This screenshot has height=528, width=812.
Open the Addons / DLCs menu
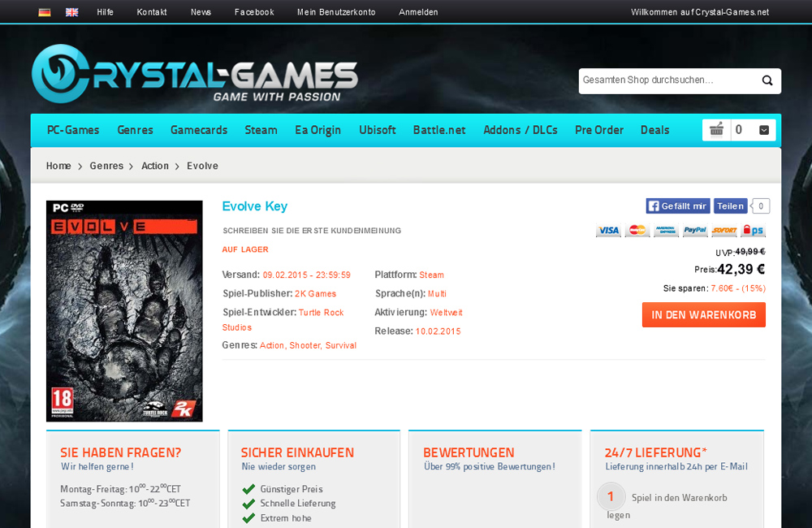click(x=520, y=130)
